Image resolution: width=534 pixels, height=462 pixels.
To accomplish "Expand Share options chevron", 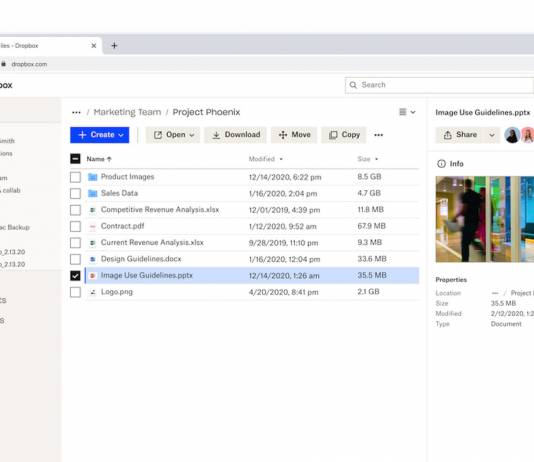I will click(x=492, y=135).
